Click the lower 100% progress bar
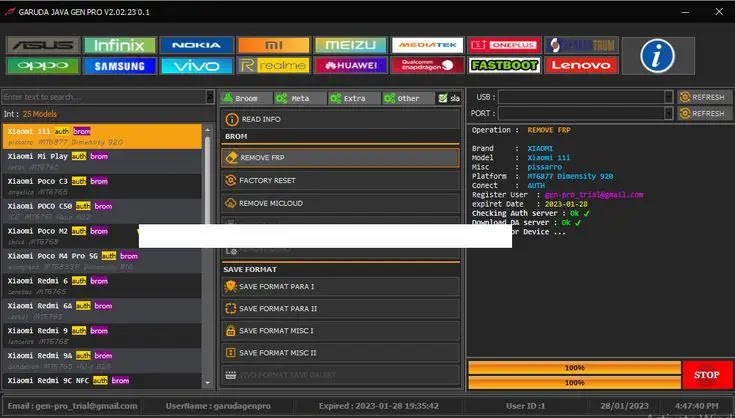 [x=574, y=382]
